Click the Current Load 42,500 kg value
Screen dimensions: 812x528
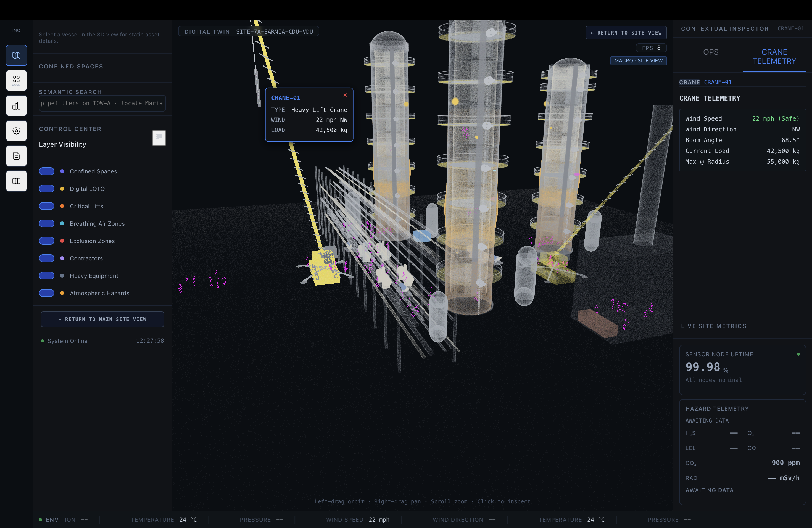point(783,151)
